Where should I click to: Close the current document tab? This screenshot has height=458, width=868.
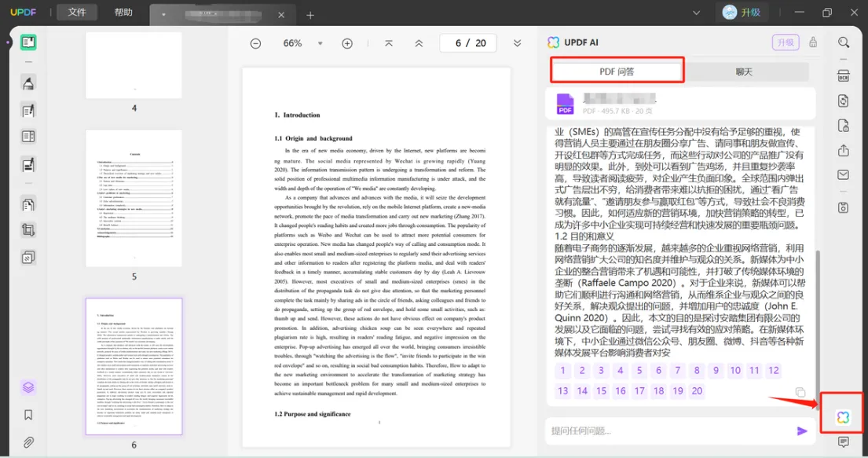click(x=281, y=15)
